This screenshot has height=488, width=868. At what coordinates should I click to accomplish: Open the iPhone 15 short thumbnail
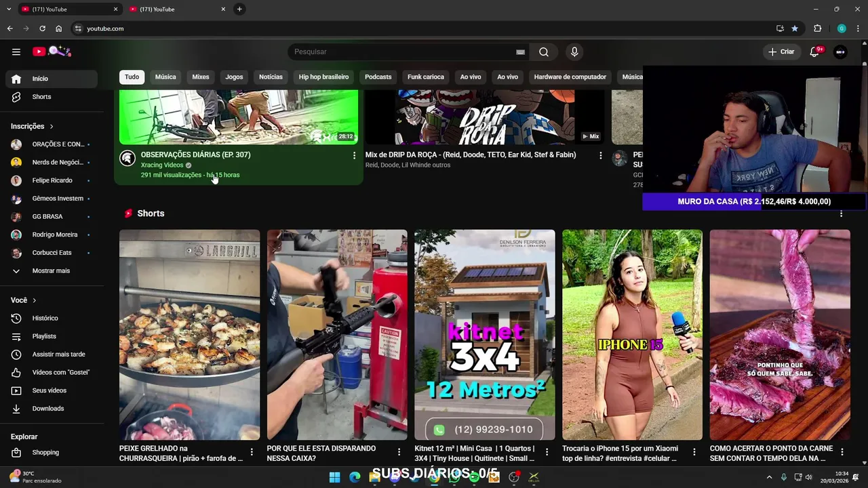tap(632, 335)
